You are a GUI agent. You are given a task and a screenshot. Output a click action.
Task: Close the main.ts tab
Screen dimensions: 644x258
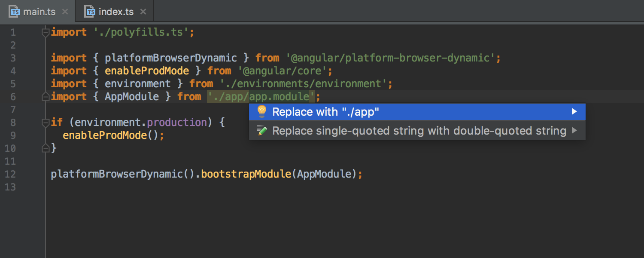65,12
